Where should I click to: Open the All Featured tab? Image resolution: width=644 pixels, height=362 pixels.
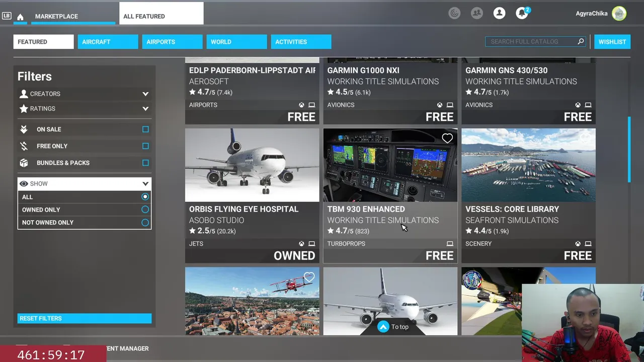(x=162, y=14)
